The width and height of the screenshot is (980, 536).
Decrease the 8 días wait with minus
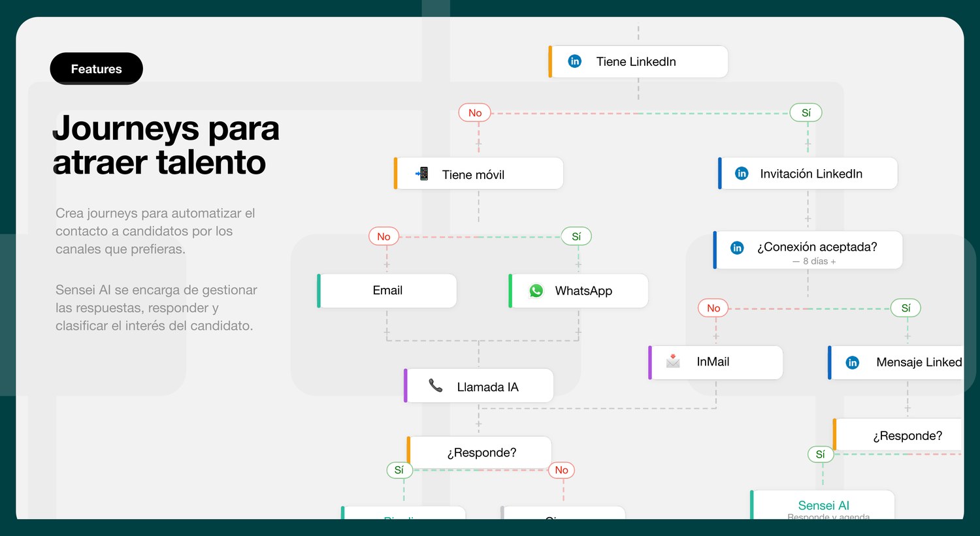[x=796, y=261]
